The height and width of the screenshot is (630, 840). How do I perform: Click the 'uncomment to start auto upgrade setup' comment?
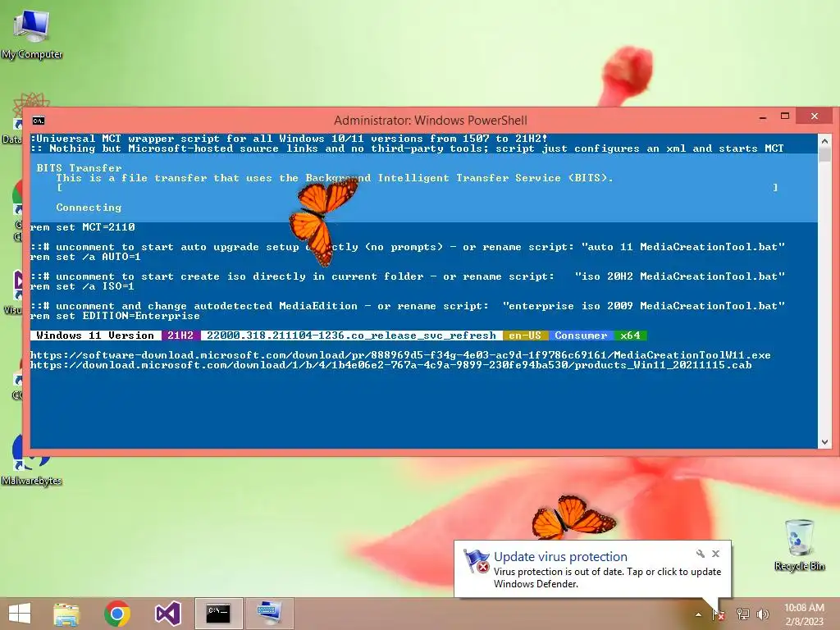[x=407, y=247]
